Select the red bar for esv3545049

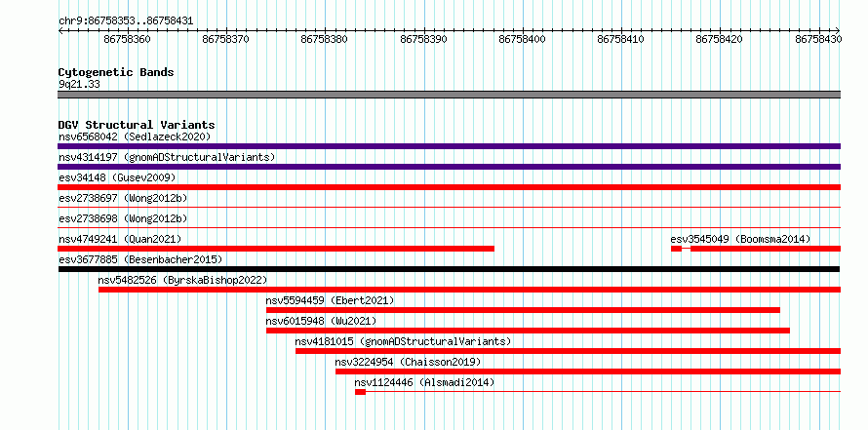point(756,249)
